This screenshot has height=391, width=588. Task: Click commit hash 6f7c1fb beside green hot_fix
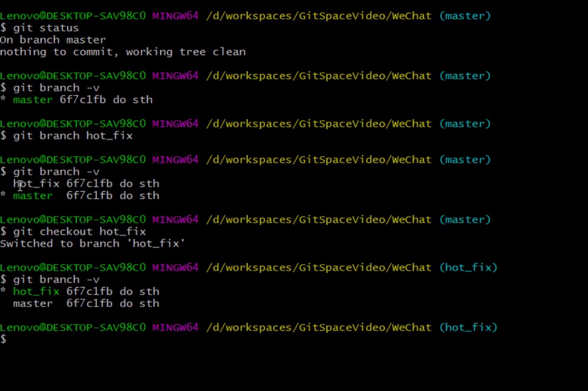pyautogui.click(x=89, y=292)
